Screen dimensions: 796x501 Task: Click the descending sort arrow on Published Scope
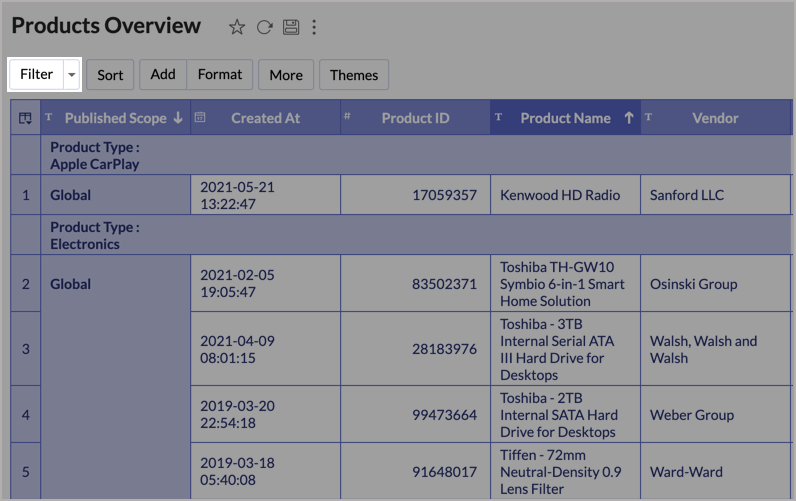point(178,118)
